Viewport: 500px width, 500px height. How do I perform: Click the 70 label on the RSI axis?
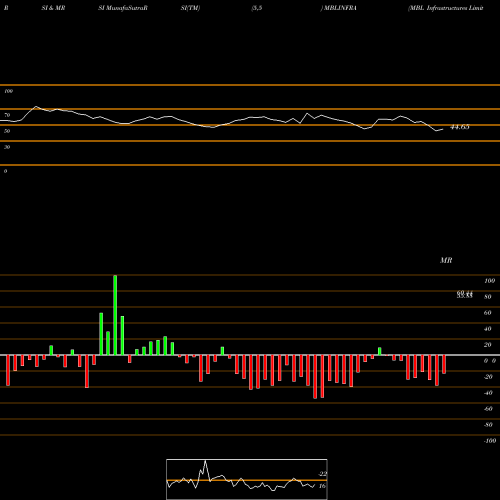7,115
